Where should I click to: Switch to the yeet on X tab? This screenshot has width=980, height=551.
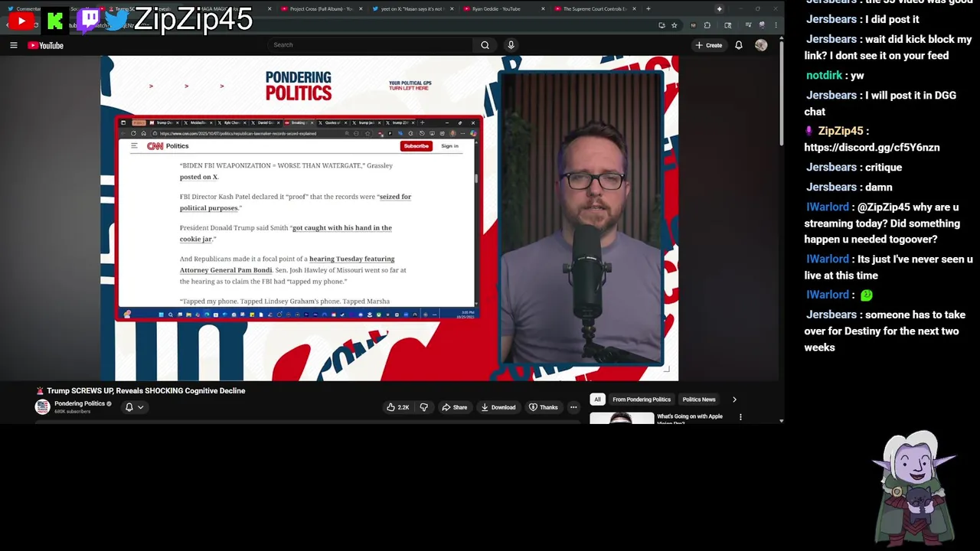[412, 9]
